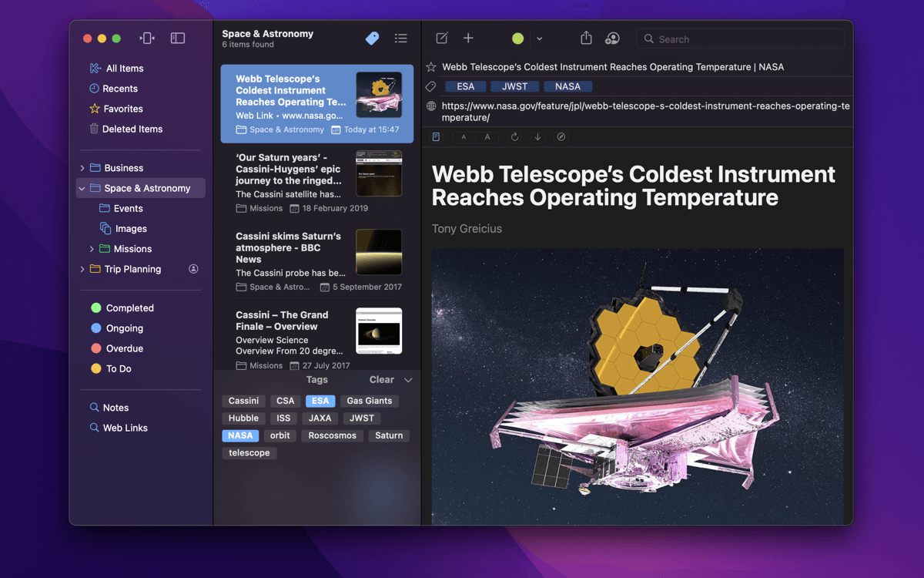Click the add collaborator person icon
The image size is (924, 578).
click(612, 39)
